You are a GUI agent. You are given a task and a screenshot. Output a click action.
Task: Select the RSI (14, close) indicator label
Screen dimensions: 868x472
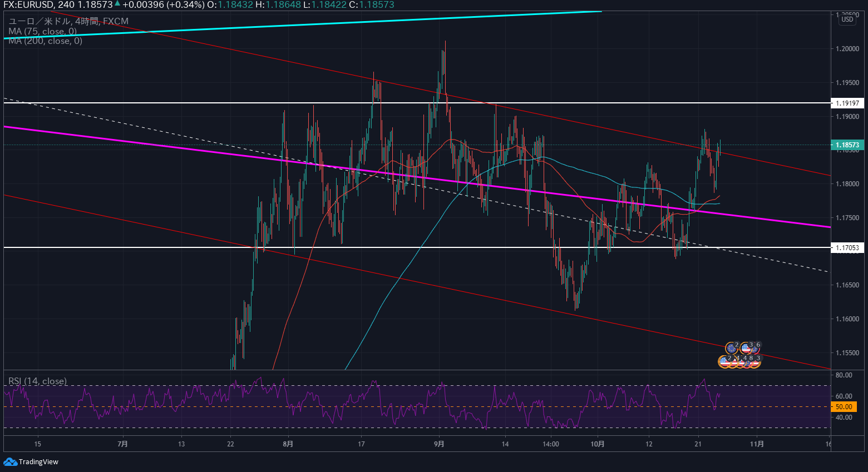(x=37, y=381)
